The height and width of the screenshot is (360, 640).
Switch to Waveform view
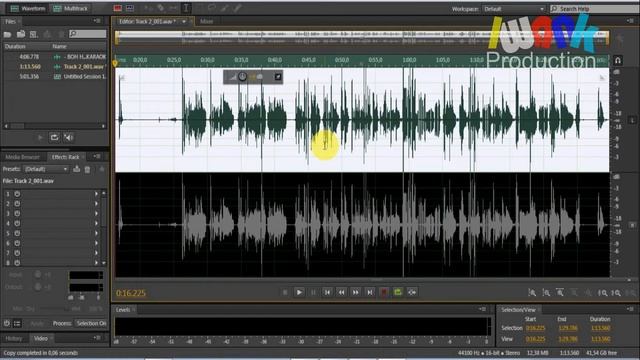coord(27,8)
